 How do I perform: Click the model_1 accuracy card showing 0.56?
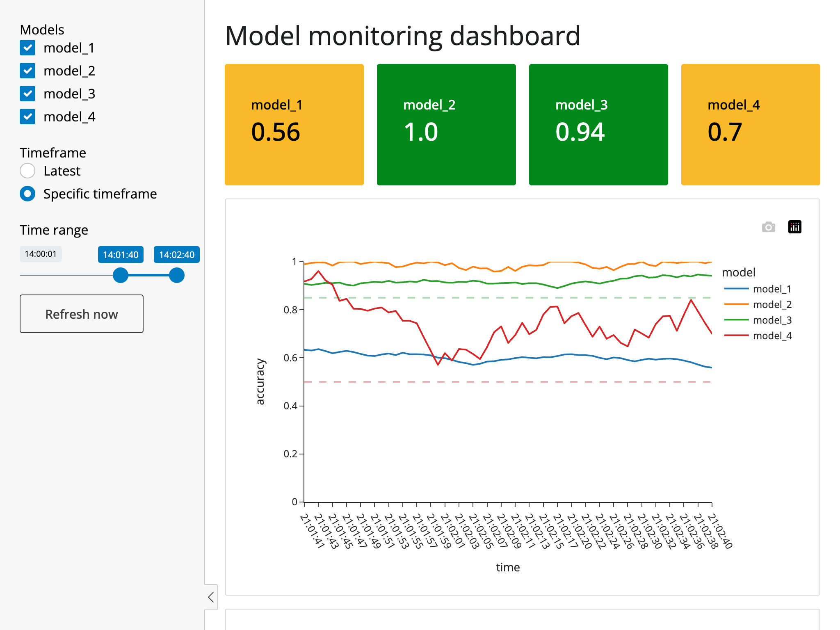[294, 125]
